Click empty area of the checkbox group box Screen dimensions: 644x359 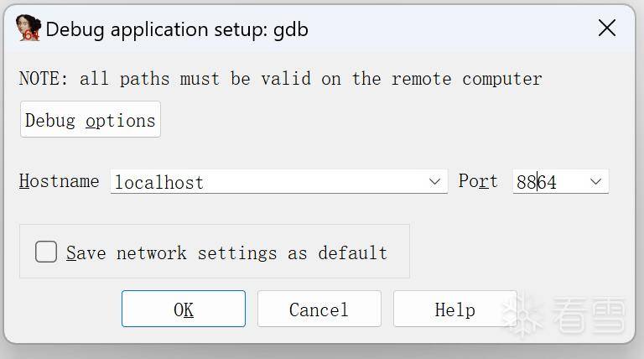[398, 264]
